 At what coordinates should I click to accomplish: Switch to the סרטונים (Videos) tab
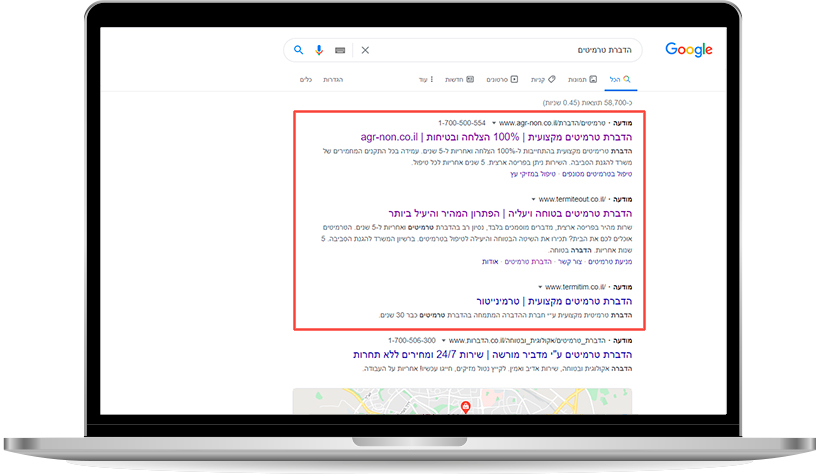tap(502, 80)
